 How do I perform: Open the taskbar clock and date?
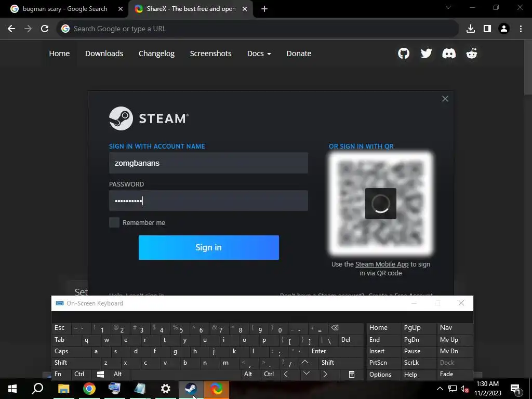487,389
